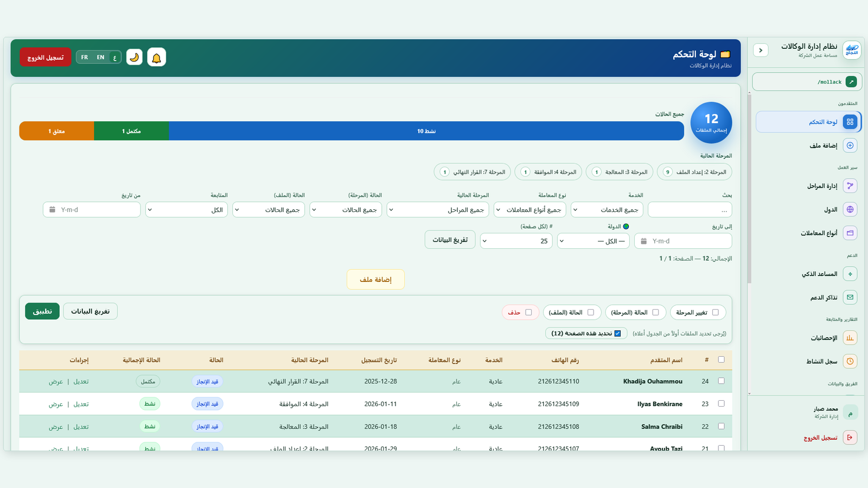Open سجل النشاط clock icon
The height and width of the screenshot is (488, 868).
pyautogui.click(x=850, y=361)
